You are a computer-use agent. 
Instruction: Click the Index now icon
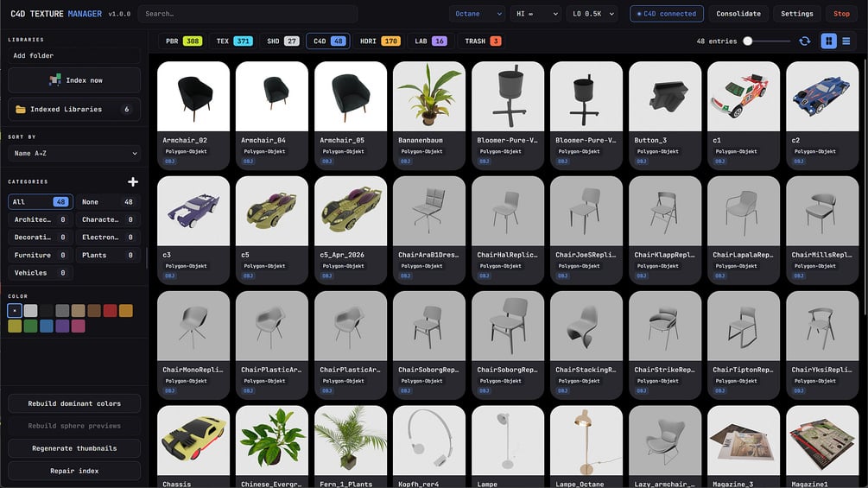tap(55, 80)
